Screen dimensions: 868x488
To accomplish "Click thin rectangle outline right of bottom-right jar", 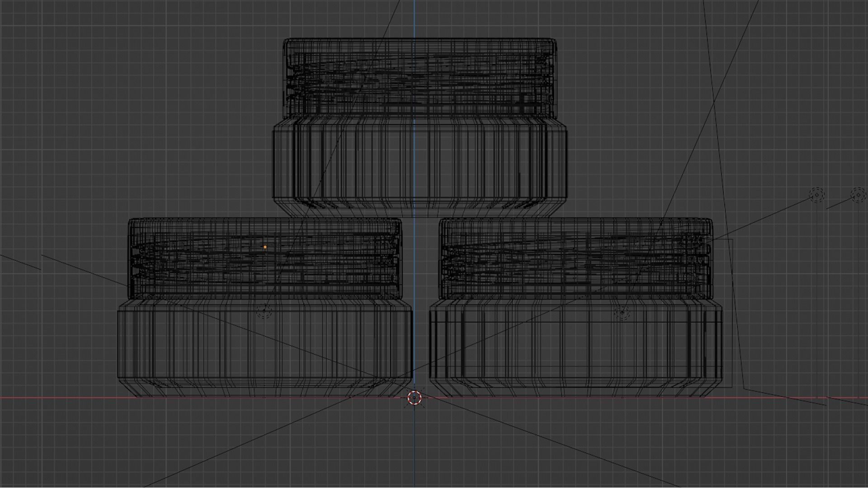I will tap(732, 316).
